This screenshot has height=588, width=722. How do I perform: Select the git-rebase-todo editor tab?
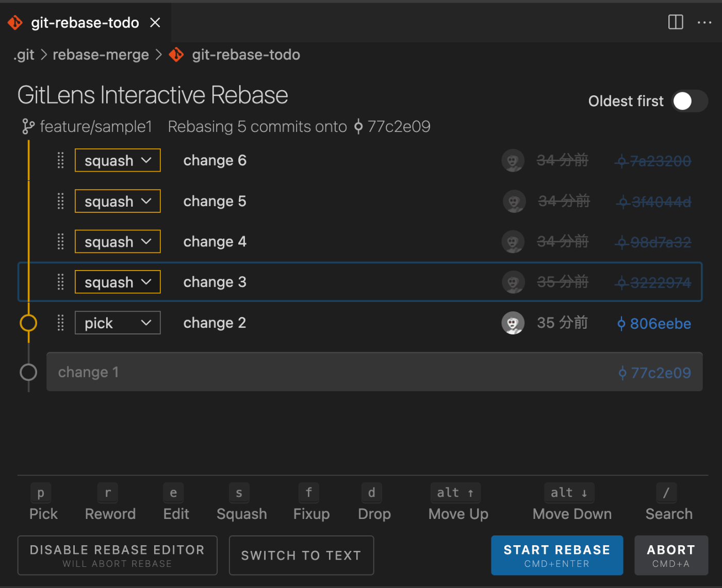click(85, 23)
